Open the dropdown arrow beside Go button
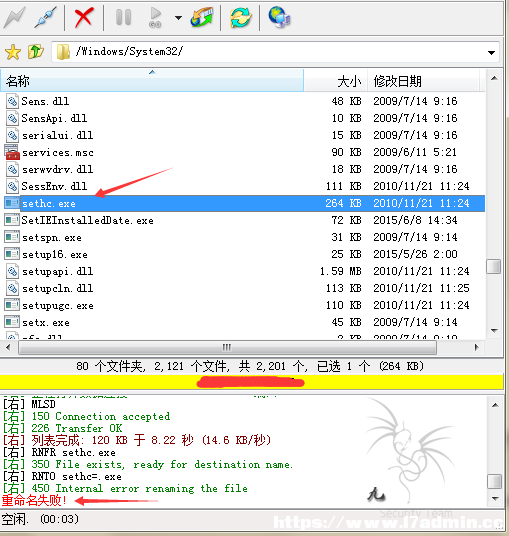Viewport: 509px width, 536px height. [x=178, y=17]
